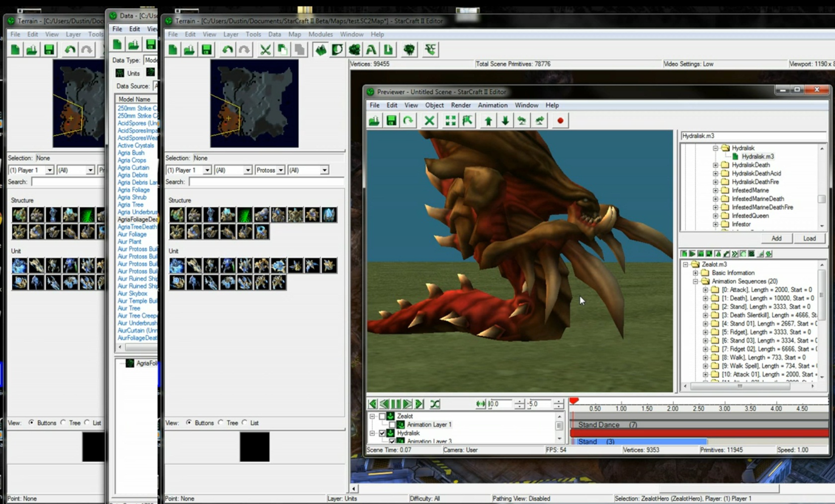Click the red timeline playhead marker

(574, 401)
